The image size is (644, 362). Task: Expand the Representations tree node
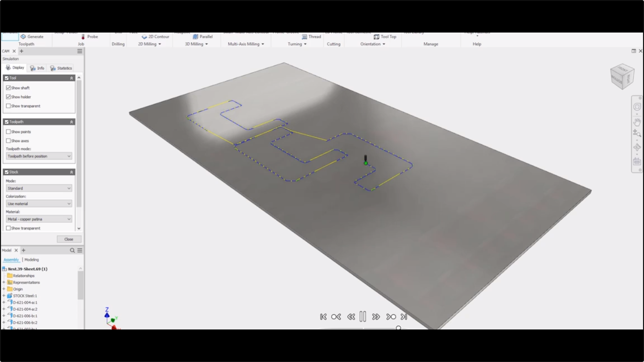4,282
